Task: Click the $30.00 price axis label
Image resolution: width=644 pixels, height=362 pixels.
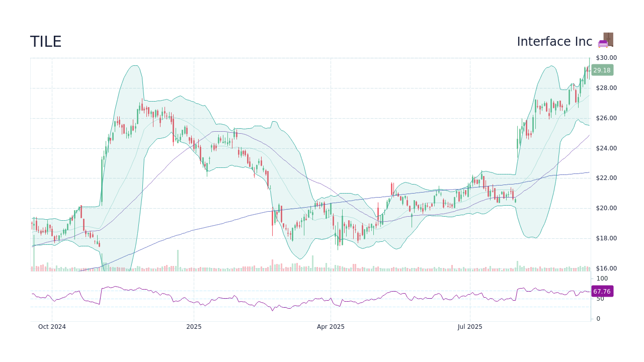Action: click(606, 58)
